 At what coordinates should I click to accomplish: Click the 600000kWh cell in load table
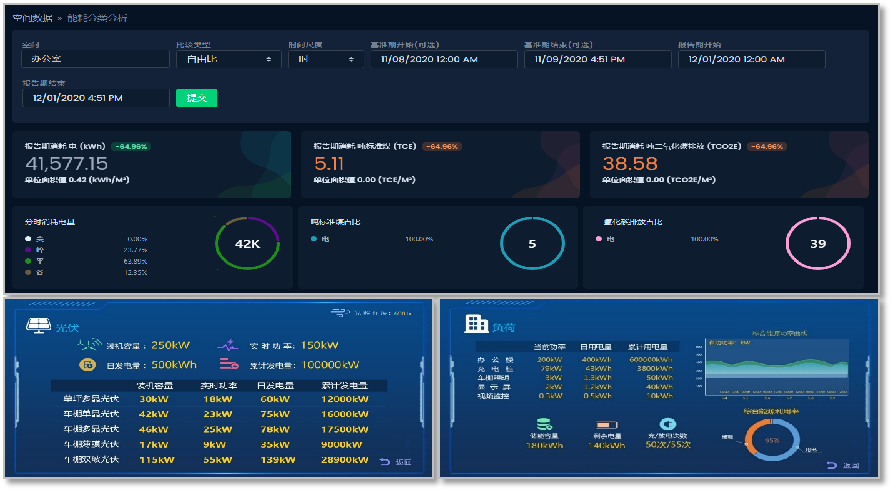pyautogui.click(x=651, y=360)
